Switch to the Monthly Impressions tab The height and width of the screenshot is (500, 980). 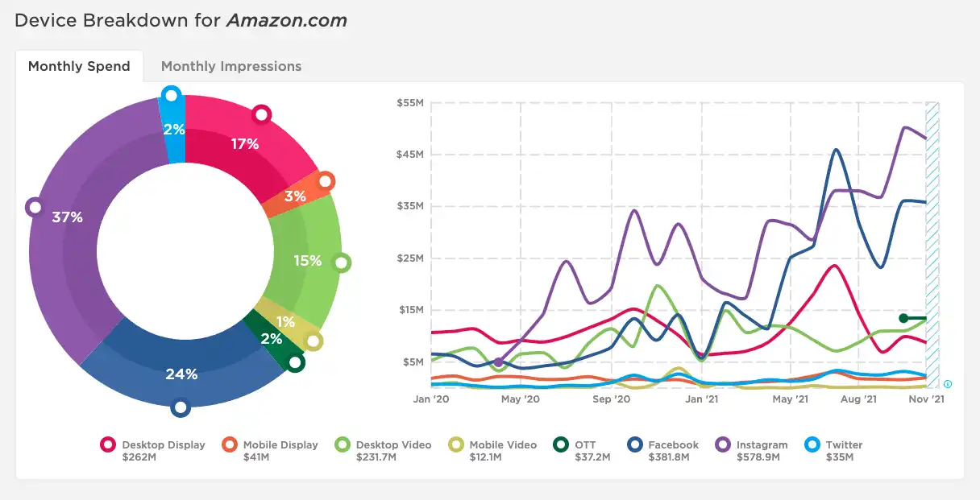(231, 67)
